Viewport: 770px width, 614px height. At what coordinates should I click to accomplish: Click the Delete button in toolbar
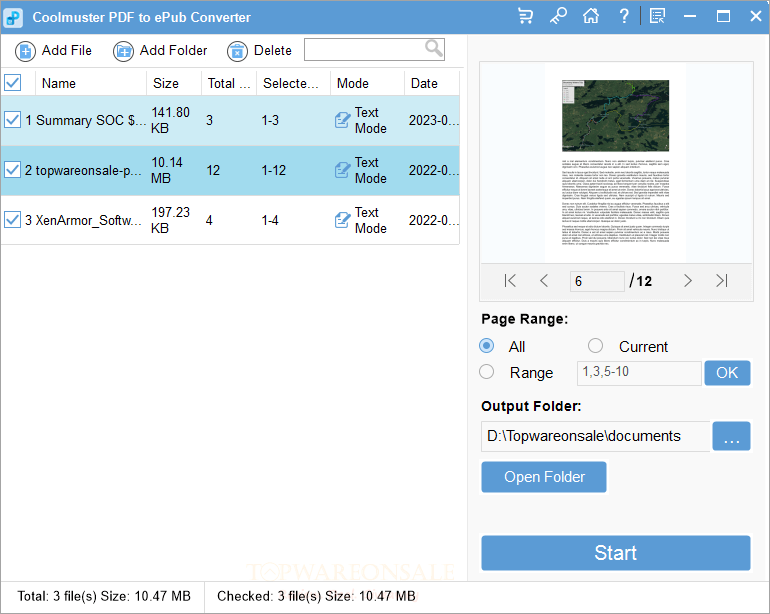click(x=259, y=51)
